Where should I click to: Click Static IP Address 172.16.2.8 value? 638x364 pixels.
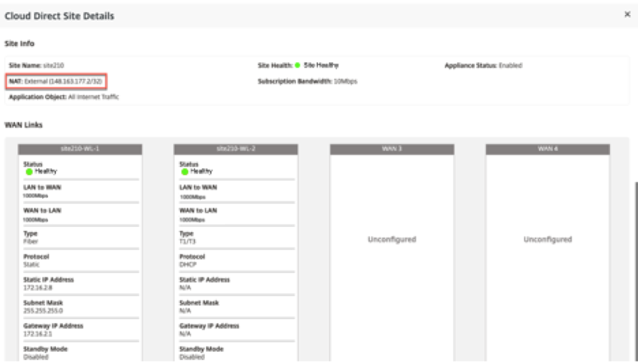(x=38, y=287)
